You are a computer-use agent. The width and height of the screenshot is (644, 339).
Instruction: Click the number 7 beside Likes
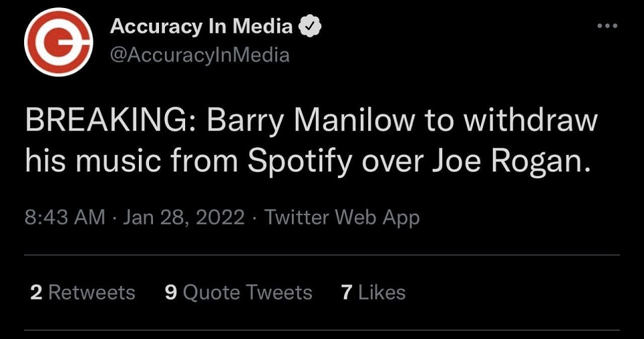tap(346, 292)
